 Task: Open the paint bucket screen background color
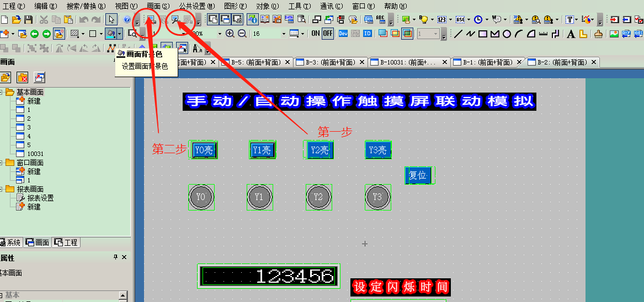click(111, 34)
